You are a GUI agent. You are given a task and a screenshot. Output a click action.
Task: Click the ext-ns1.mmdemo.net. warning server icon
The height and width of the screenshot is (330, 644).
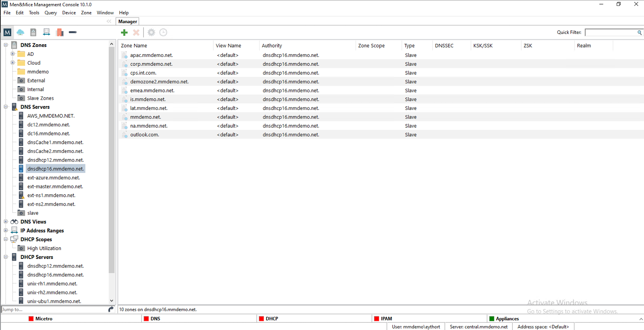pyautogui.click(x=21, y=195)
